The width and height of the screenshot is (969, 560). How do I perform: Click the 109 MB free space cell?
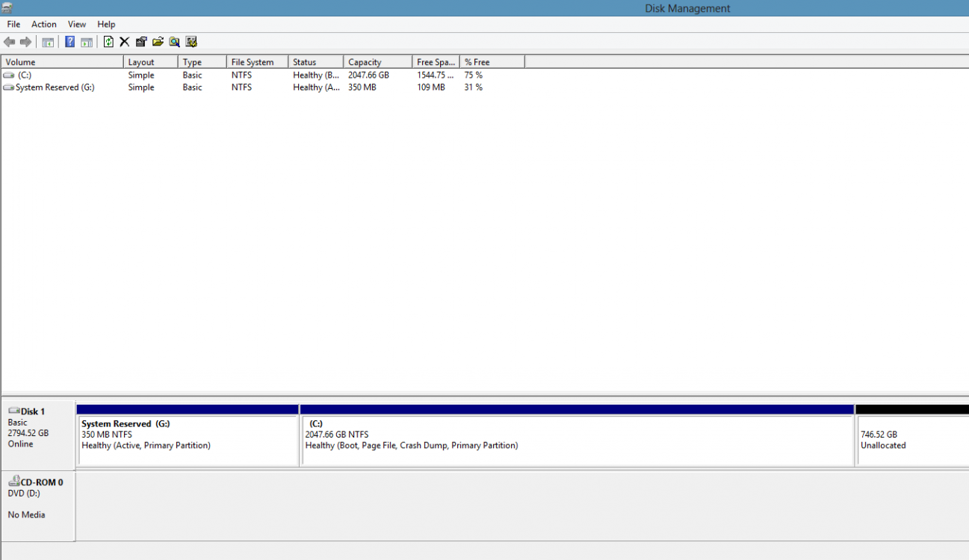[431, 87]
